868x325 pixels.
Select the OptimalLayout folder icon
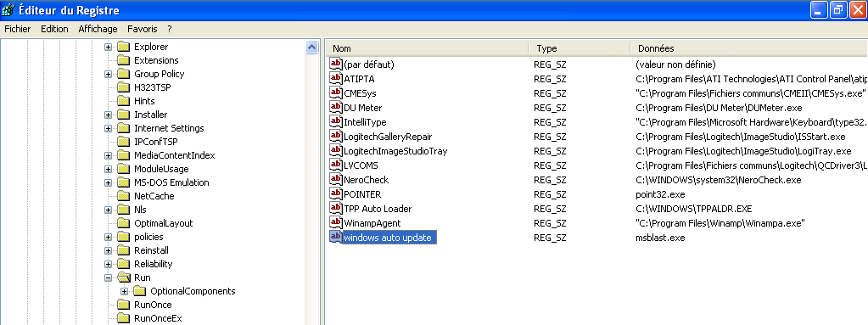(x=123, y=223)
